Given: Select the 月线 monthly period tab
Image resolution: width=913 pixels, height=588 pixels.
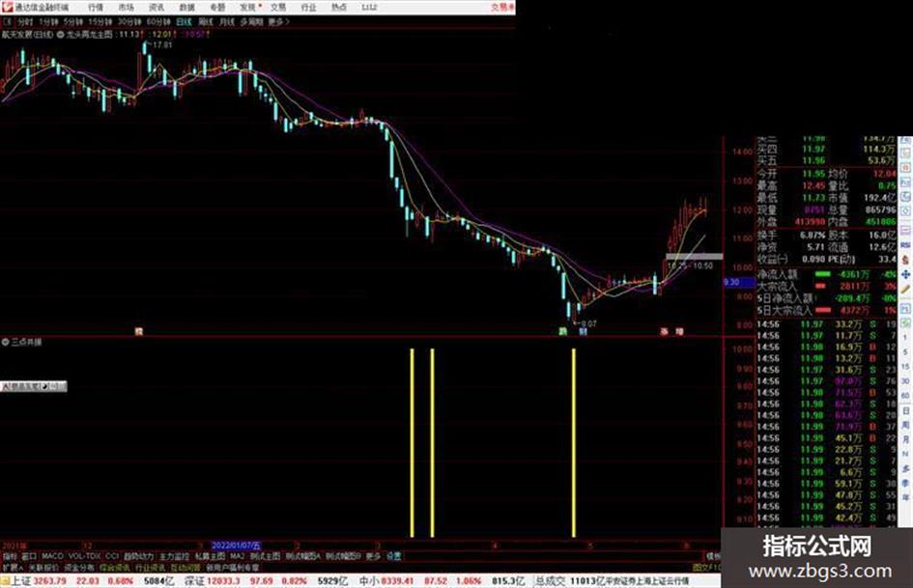Looking at the screenshot, I should click(226, 22).
